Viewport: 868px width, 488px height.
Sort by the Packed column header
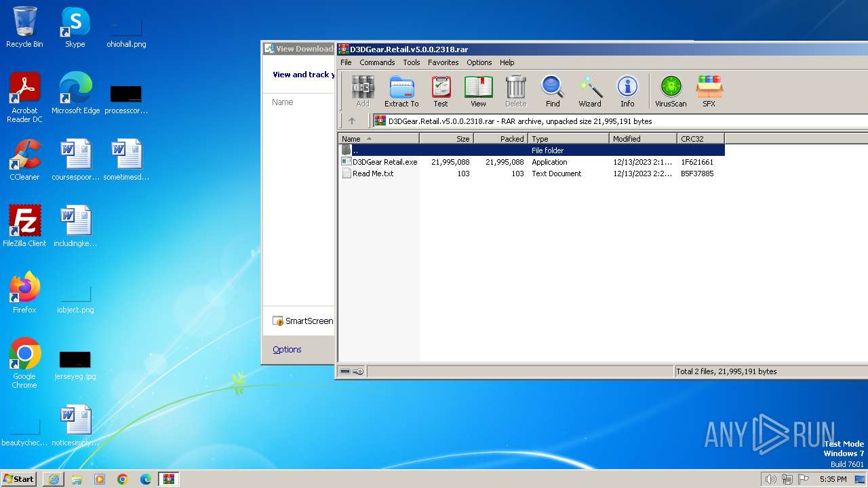point(500,139)
